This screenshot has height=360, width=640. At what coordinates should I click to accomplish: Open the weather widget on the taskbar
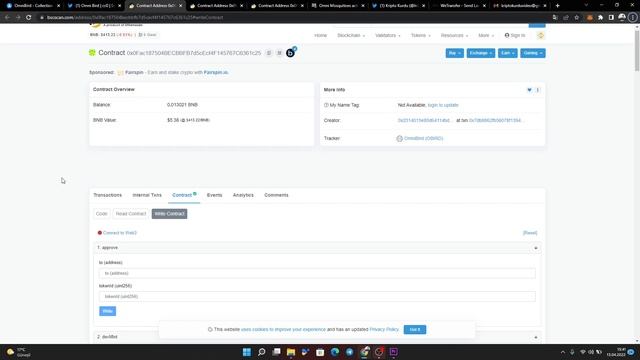tap(18, 352)
